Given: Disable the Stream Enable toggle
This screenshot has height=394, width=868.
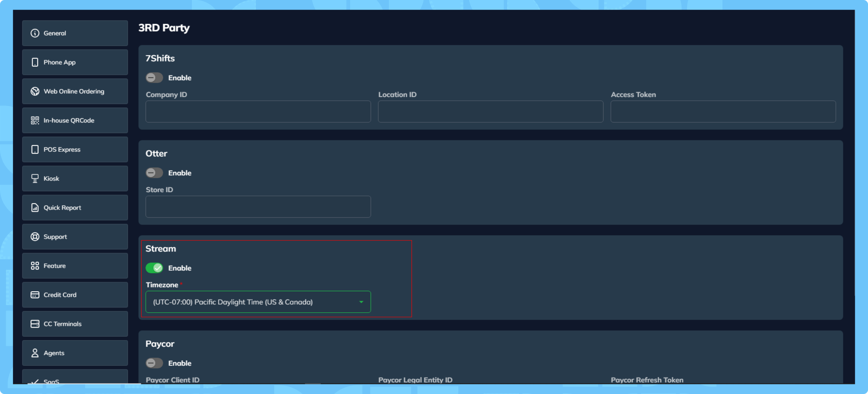Looking at the screenshot, I should point(154,268).
